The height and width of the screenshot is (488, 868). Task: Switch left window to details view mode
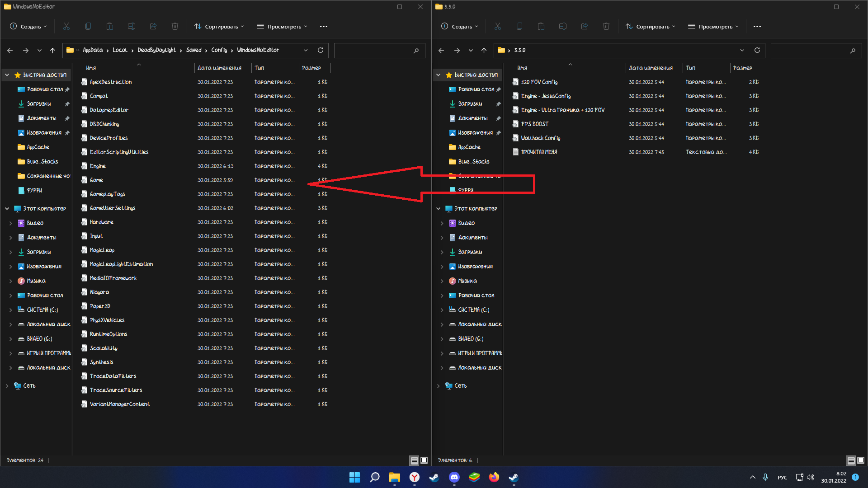(x=414, y=460)
